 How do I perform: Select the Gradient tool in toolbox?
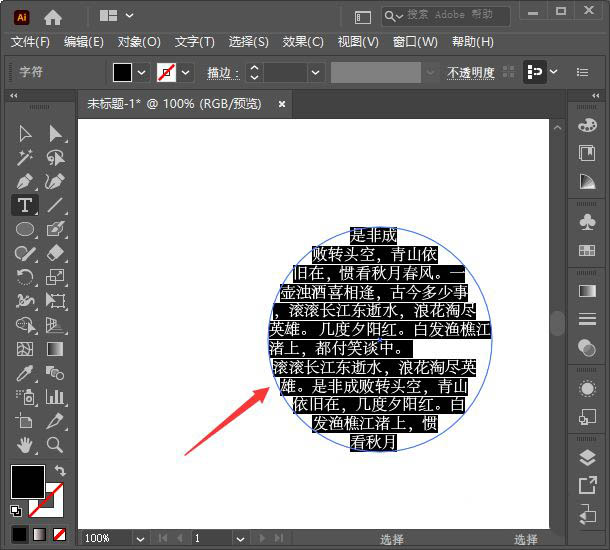(x=55, y=349)
